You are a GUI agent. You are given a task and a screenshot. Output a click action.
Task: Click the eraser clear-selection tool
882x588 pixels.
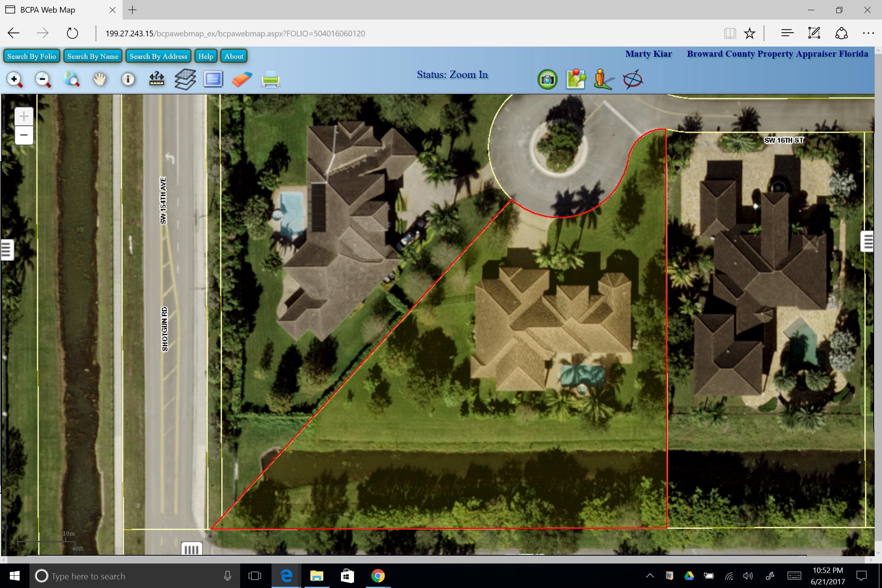pos(242,79)
